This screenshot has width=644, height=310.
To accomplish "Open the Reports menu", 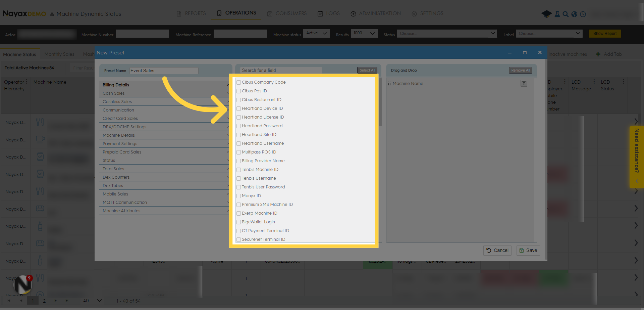I will pos(191,13).
